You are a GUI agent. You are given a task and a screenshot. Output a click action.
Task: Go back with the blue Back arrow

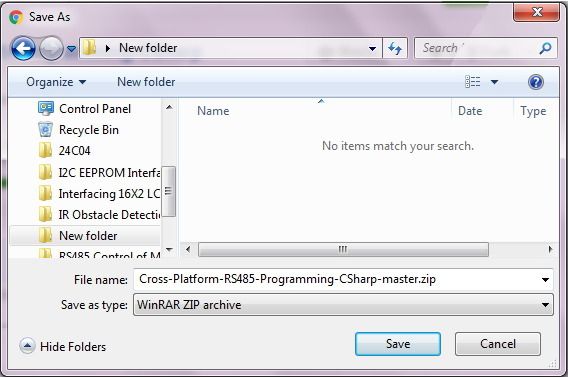[23, 48]
